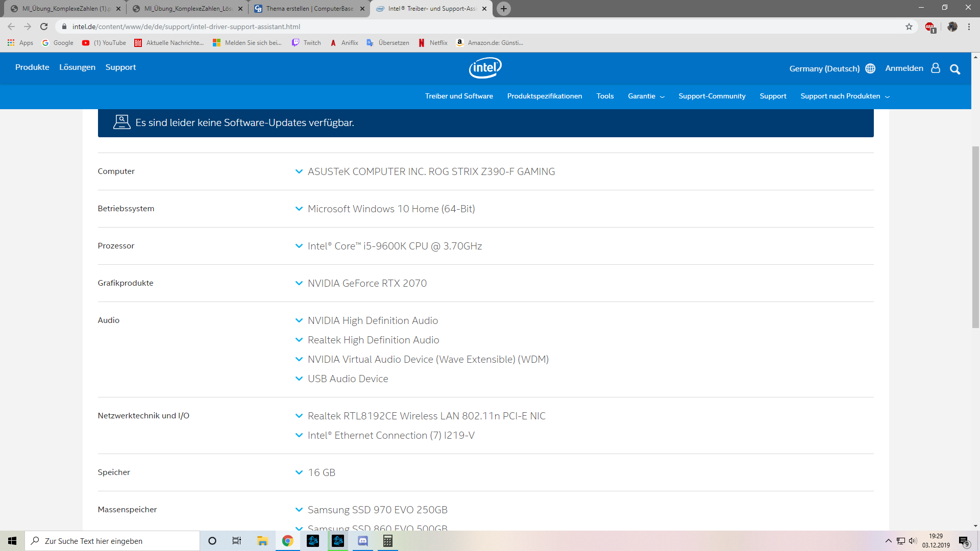Show hidden tray icons arrow

(889, 541)
